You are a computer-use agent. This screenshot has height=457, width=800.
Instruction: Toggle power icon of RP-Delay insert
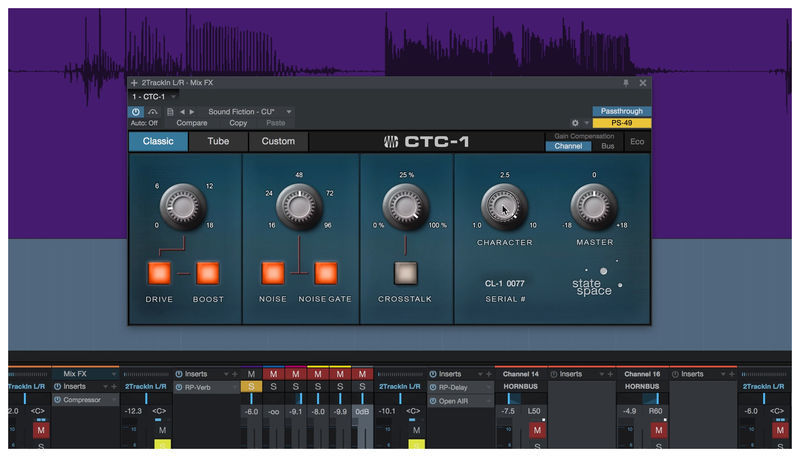click(433, 388)
